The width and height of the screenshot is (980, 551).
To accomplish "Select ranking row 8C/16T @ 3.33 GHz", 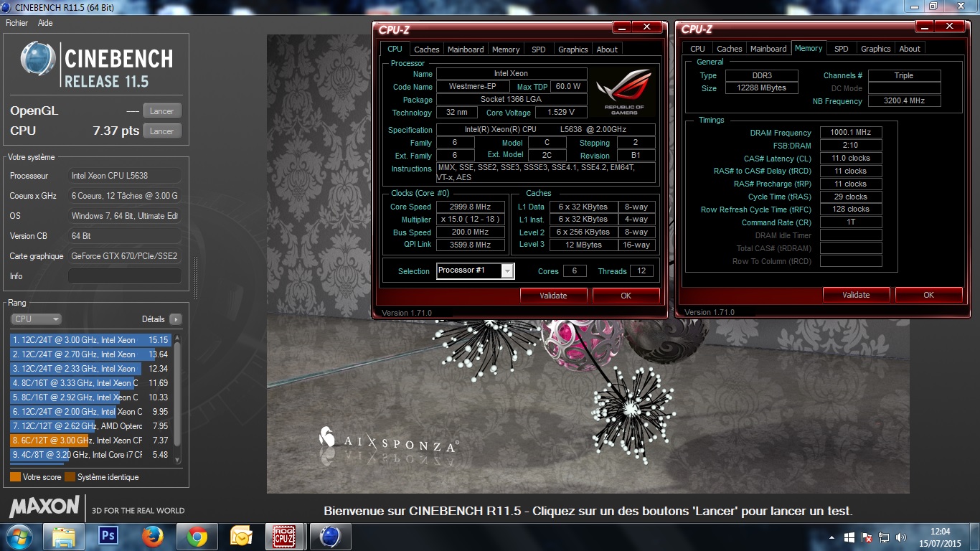I will (x=90, y=383).
